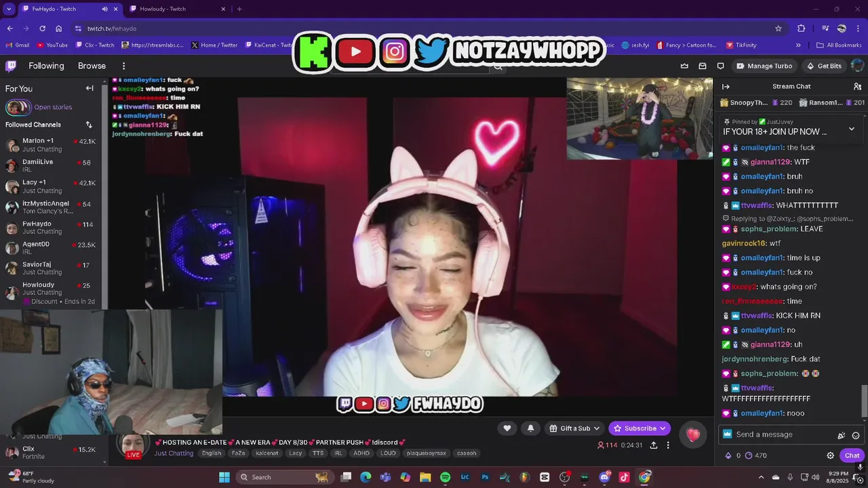
Task: Open the FwHaydo channel avatar with LIVE badge
Action: [133, 445]
